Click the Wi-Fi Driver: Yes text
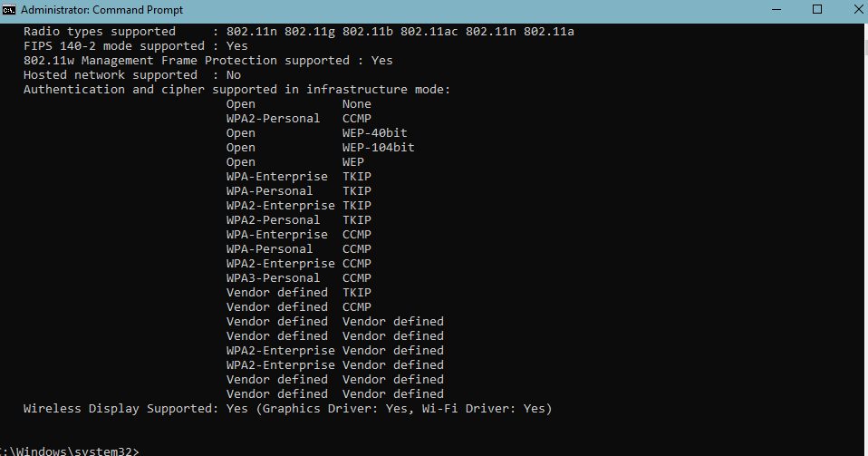 (x=483, y=408)
